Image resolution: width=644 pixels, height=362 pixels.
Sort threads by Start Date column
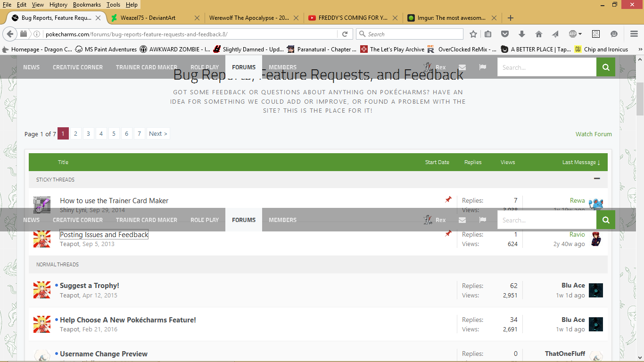coord(437,162)
